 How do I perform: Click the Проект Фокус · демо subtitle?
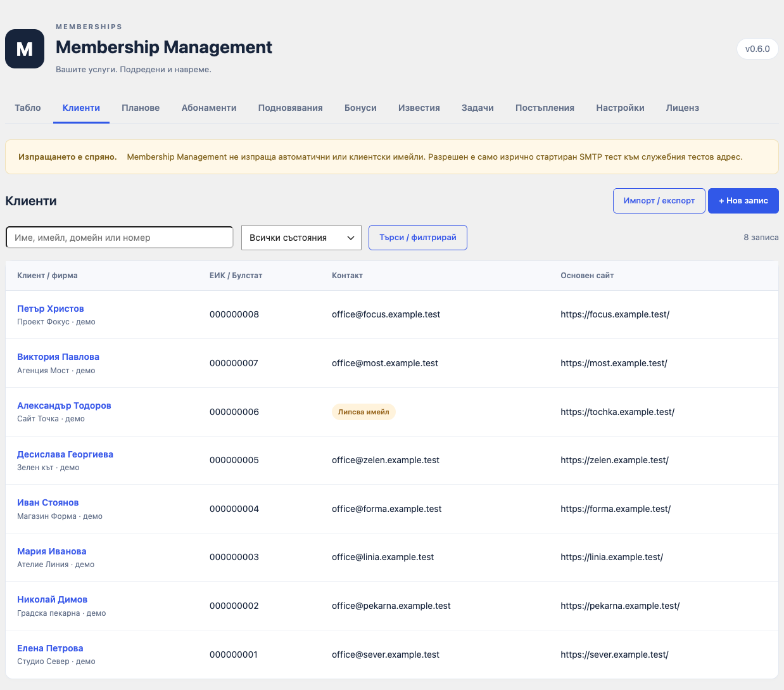coord(56,322)
